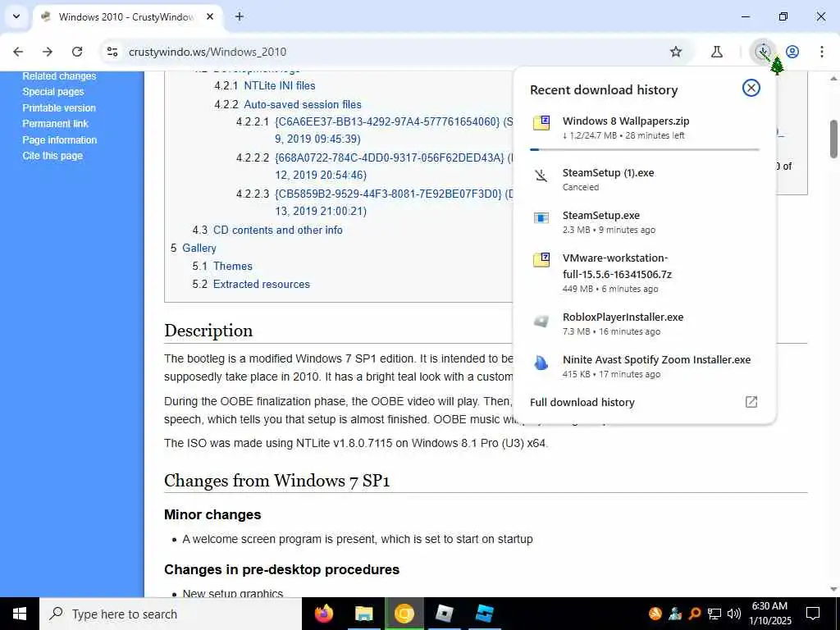The image size is (840, 630).
Task: Click the canceled SteamSetup (1).exe icon
Action: (x=541, y=176)
